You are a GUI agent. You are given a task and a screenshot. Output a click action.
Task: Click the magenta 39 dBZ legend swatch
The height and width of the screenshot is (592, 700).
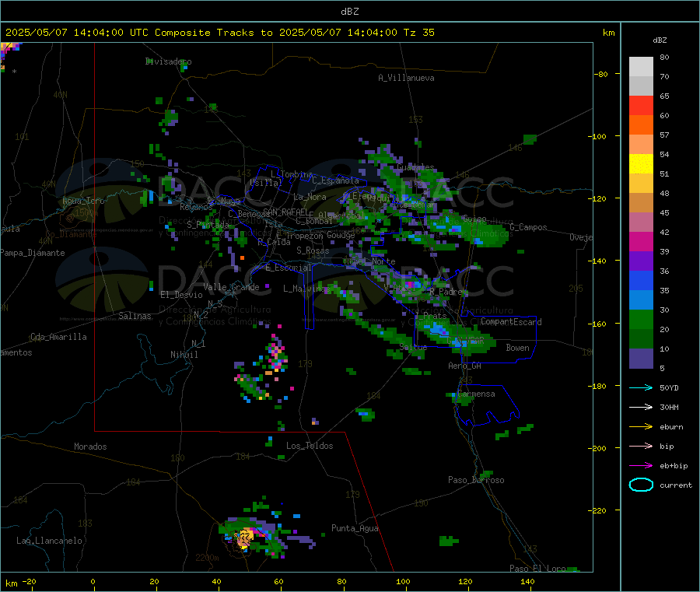[641, 241]
